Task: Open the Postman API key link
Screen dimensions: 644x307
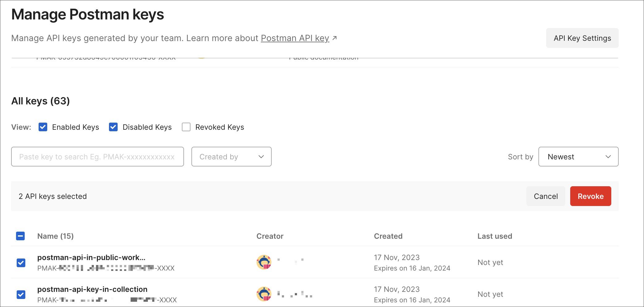Action: coord(295,38)
